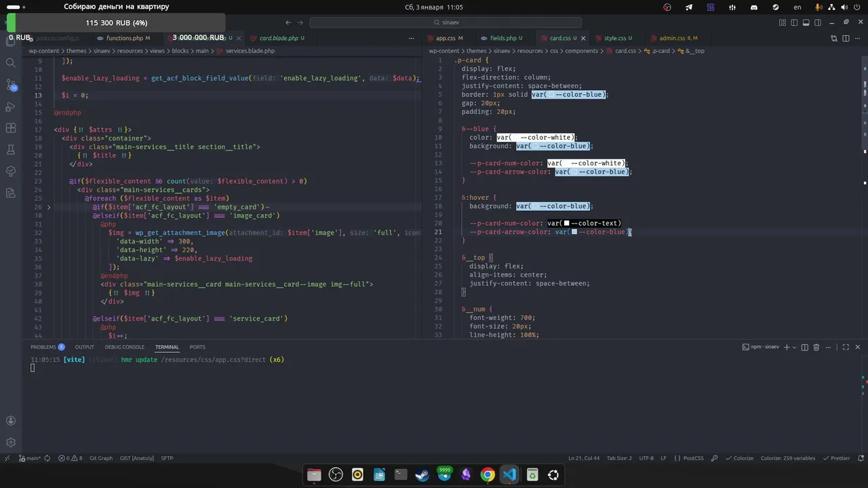The image size is (868, 488).
Task: Open OBS Studio from the dock
Action: [x=336, y=475]
